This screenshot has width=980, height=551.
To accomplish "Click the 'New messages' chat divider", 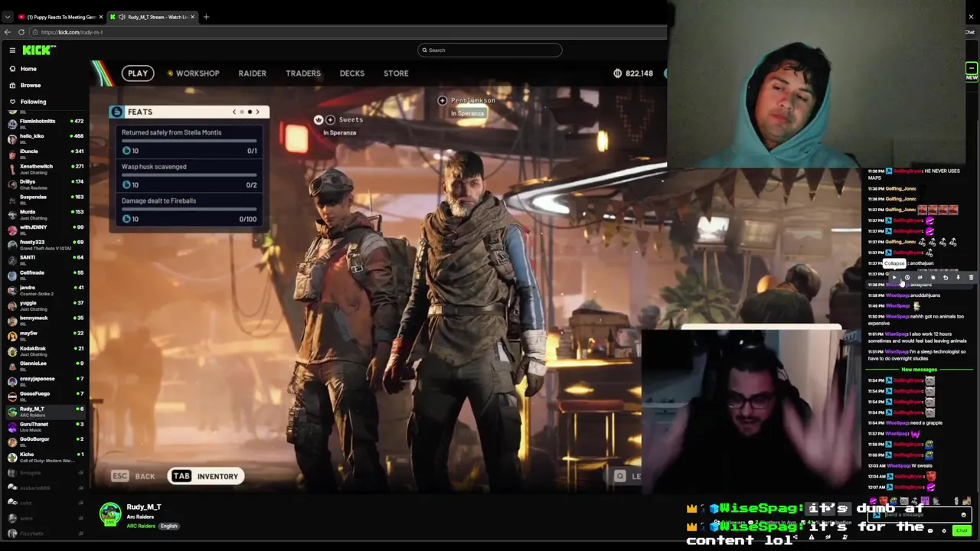I will 919,370.
